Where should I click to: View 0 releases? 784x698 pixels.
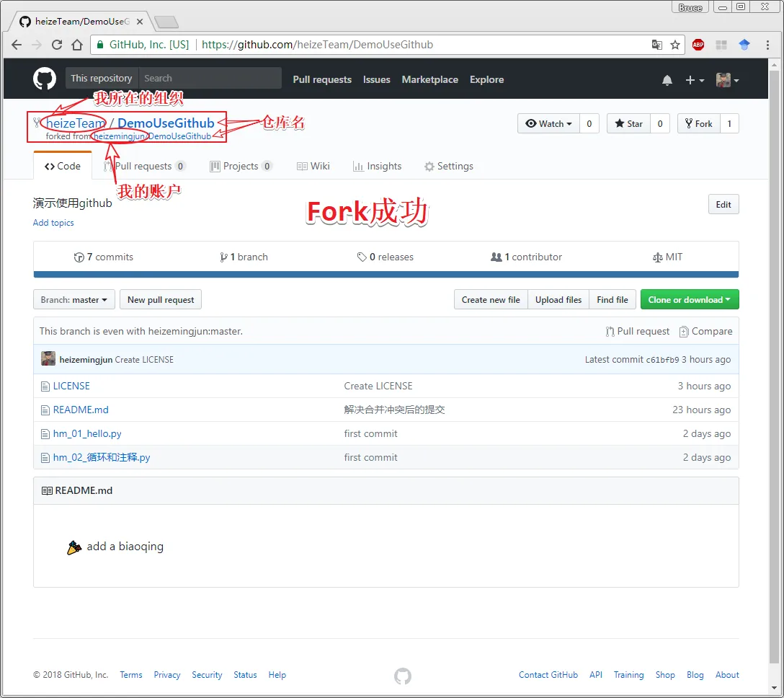pyautogui.click(x=386, y=257)
